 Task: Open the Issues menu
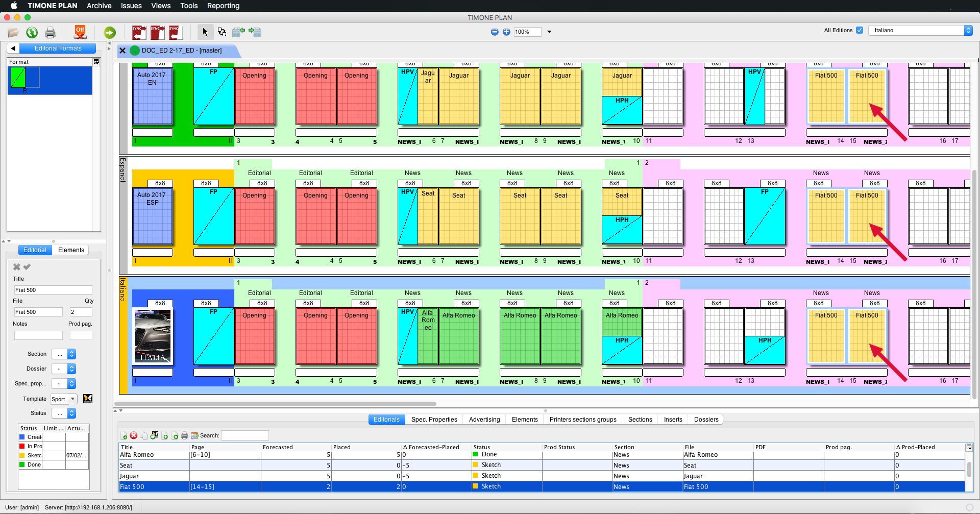click(x=131, y=6)
